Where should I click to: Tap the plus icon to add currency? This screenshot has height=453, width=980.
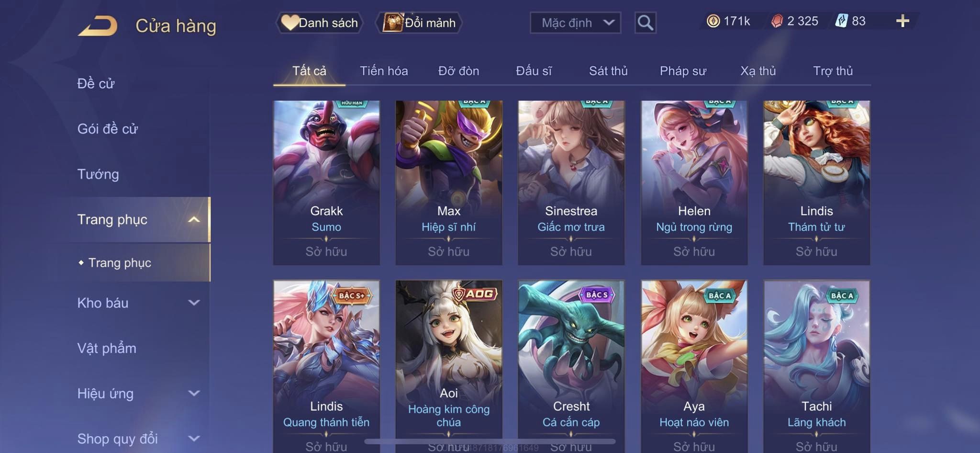902,21
